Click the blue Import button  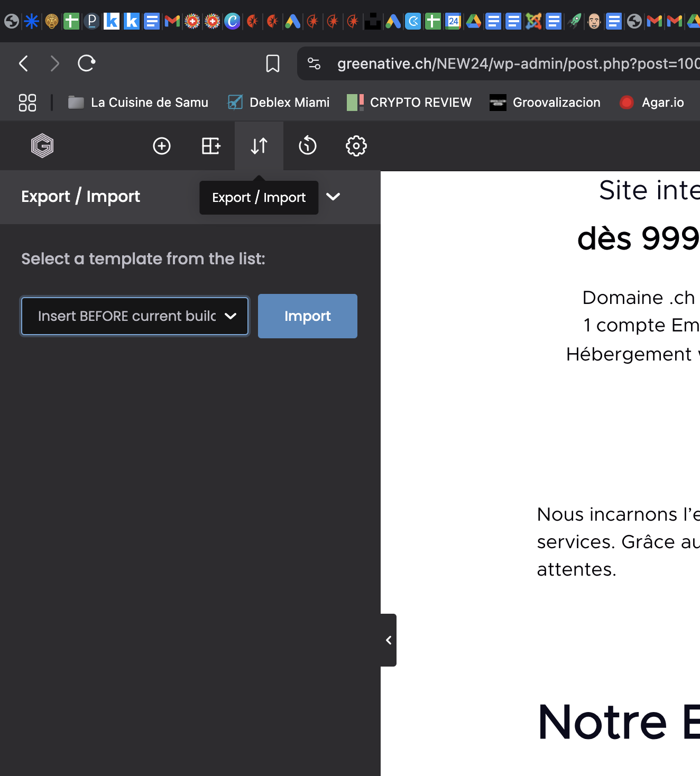[x=308, y=316]
